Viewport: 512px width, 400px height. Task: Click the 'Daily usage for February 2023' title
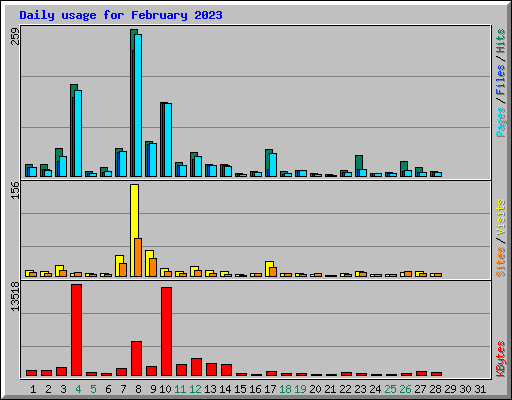tap(121, 15)
